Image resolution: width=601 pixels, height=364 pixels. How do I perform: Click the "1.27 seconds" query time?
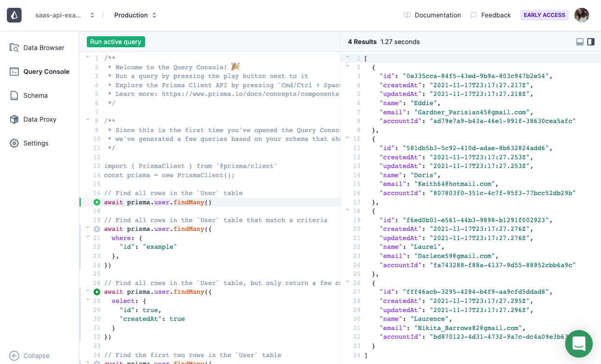click(400, 42)
